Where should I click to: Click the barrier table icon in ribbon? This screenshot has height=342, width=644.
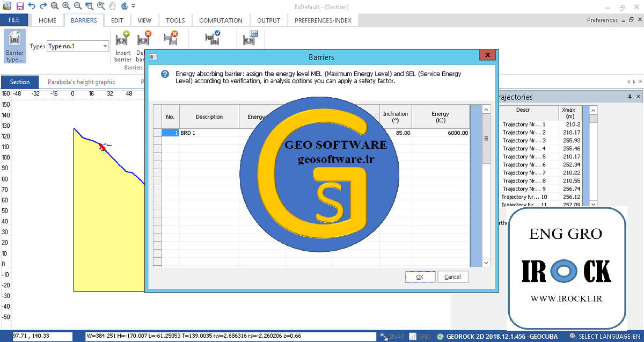[251, 38]
